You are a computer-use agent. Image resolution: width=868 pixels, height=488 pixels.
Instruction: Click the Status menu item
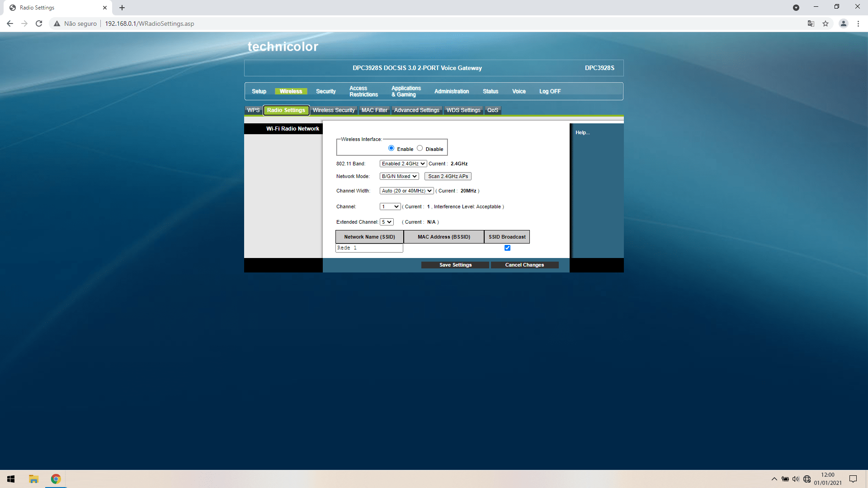click(x=490, y=90)
